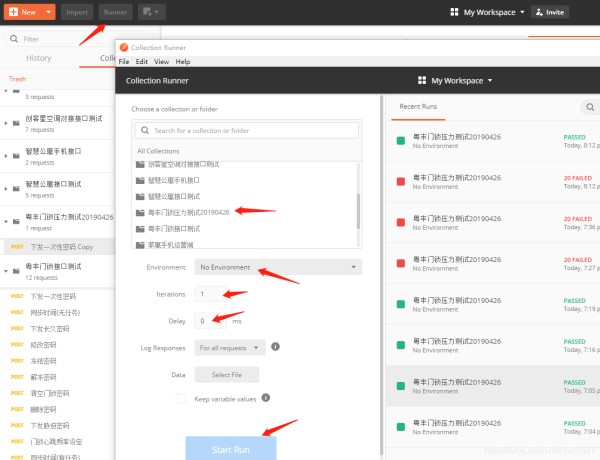Switch to the History tab
600x460 pixels.
tap(39, 58)
